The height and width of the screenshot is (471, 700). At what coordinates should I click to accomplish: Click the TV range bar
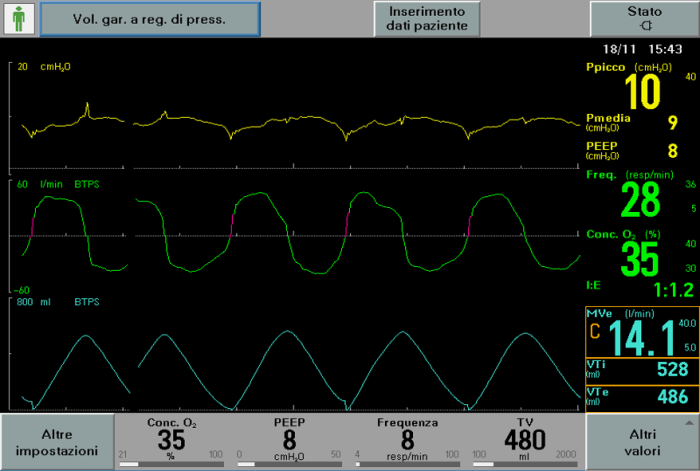tap(525, 464)
